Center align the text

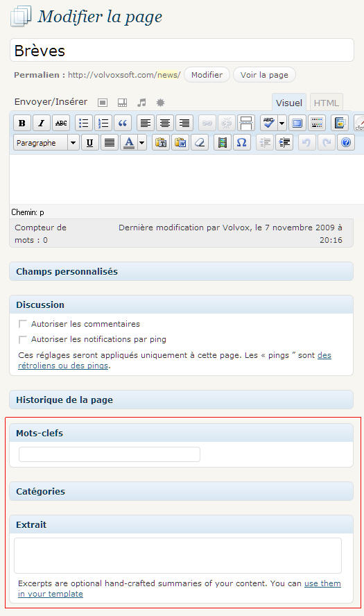[165, 123]
